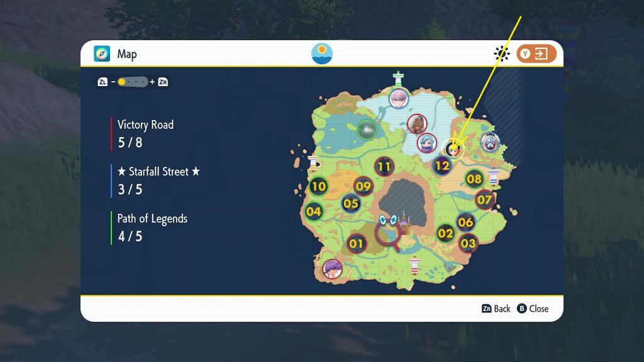The width and height of the screenshot is (644, 362).
Task: Click the Victory Road 5 / 8 count
Action: pyautogui.click(x=130, y=143)
